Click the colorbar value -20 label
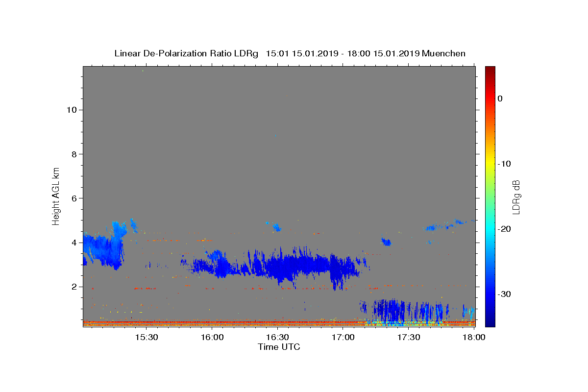Viewport: 588px width, 392px height. [x=505, y=229]
